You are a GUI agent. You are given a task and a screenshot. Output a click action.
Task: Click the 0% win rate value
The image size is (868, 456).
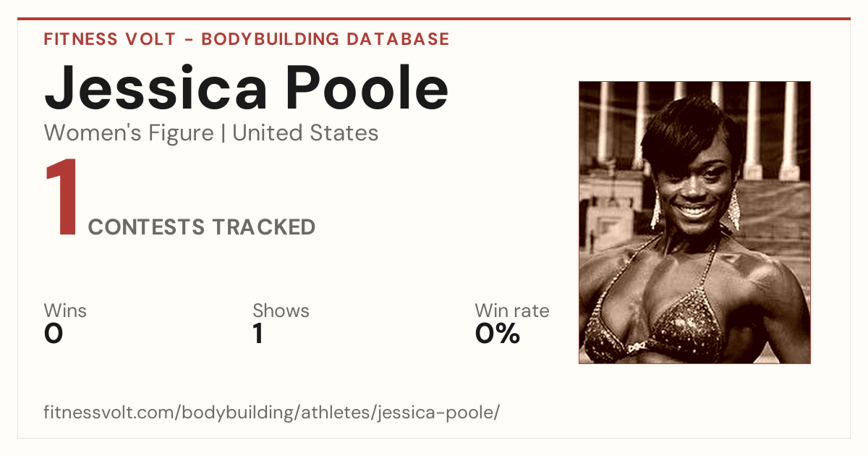click(498, 334)
